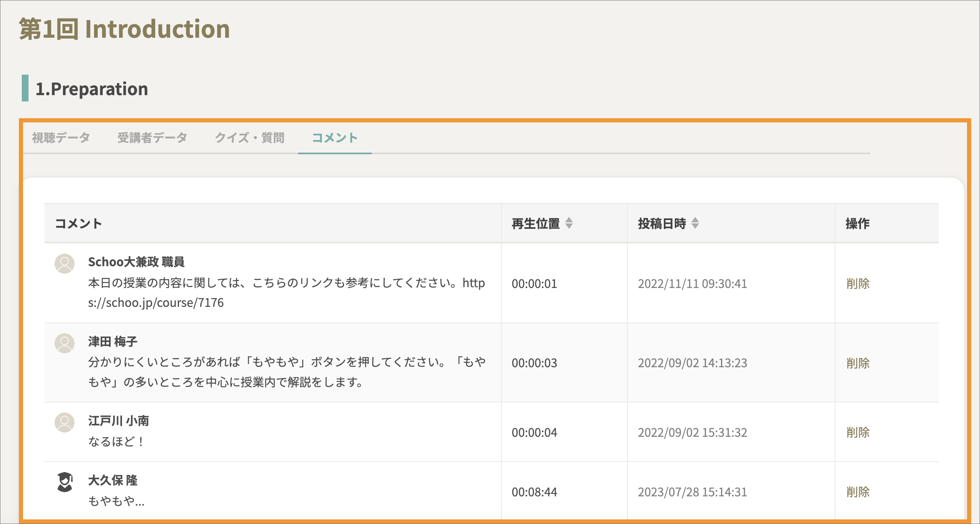The height and width of the screenshot is (524, 980).
Task: Click the 投稿日時 column header text
Action: pos(662,223)
